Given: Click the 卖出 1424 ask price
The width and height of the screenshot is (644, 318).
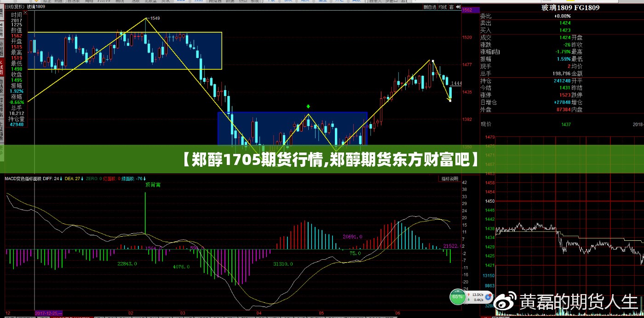Looking at the screenshot, I should tap(565, 23).
